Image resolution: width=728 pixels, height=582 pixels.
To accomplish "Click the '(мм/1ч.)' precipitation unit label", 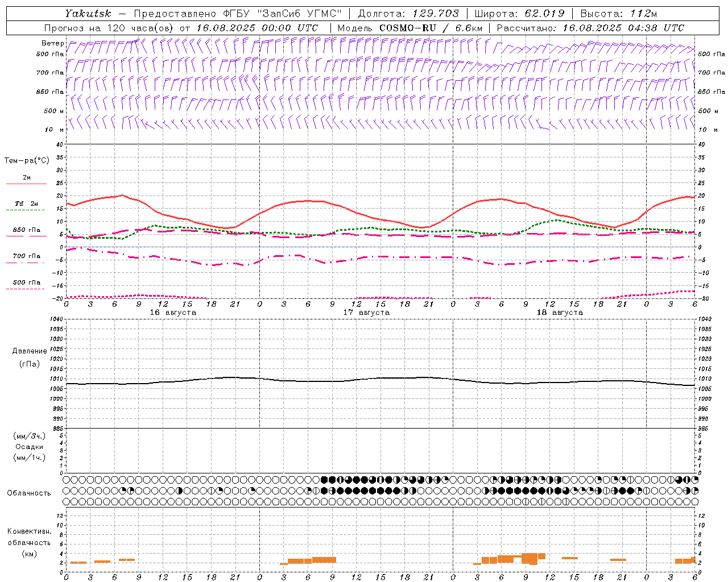I will [30, 458].
